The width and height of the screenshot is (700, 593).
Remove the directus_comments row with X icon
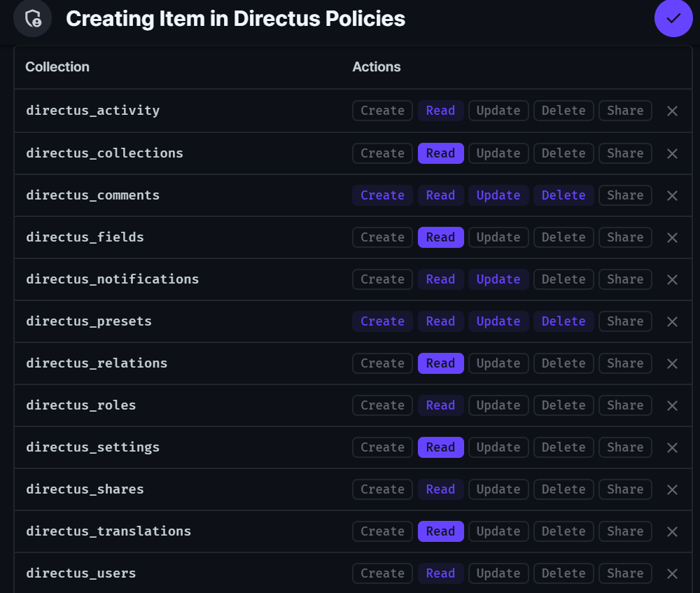672,195
